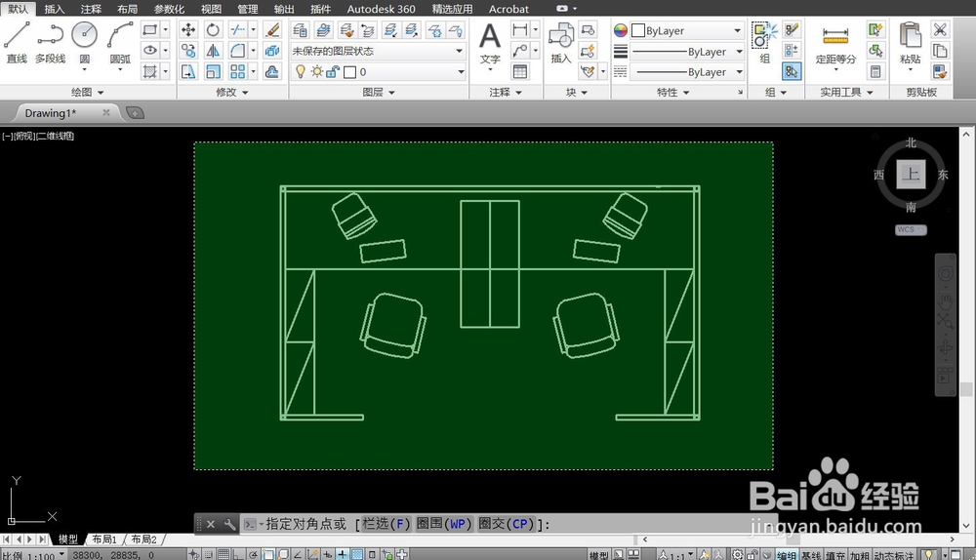Click the object color wheel swatch
976x560 pixels.
pyautogui.click(x=621, y=30)
